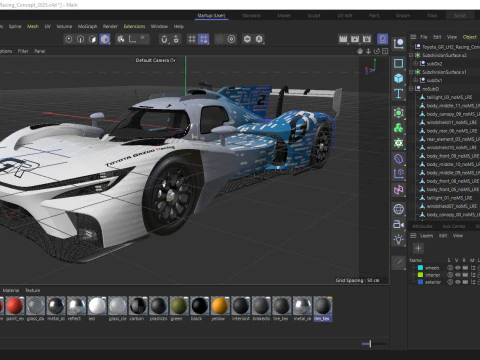Viewport: 480px width, 360px height.
Task: Add a new layer with plus button
Action: coord(418,248)
